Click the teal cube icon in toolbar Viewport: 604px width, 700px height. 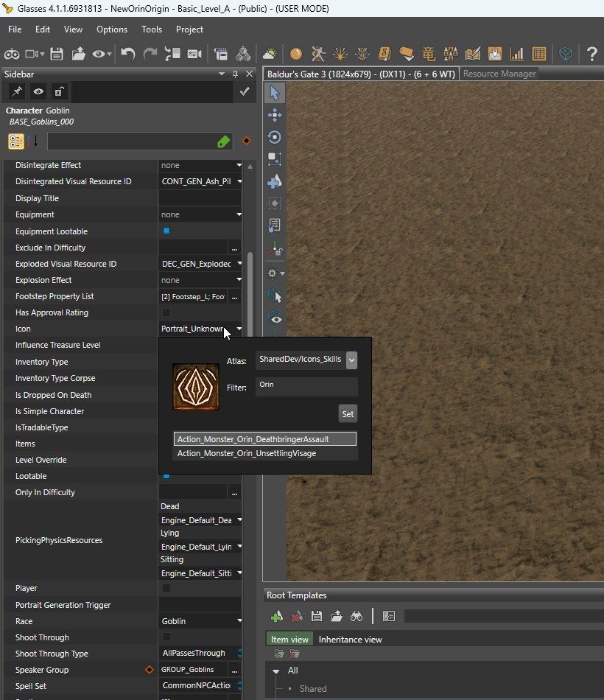click(566, 54)
